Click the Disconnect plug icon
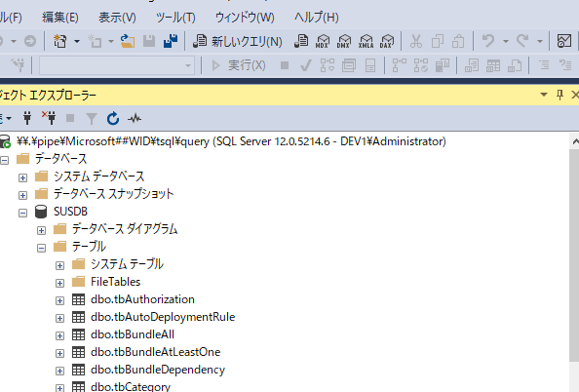Image resolution: width=579 pixels, height=392 pixels. coord(49,118)
